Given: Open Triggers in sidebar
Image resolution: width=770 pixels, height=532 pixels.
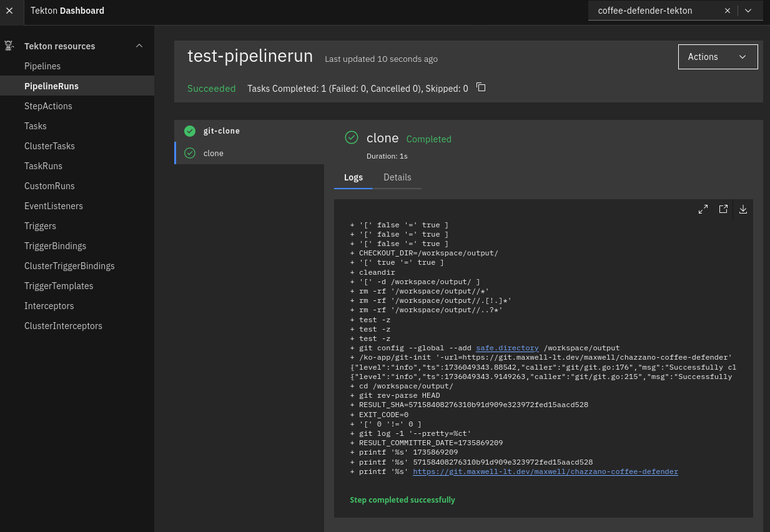Looking at the screenshot, I should point(77,226).
